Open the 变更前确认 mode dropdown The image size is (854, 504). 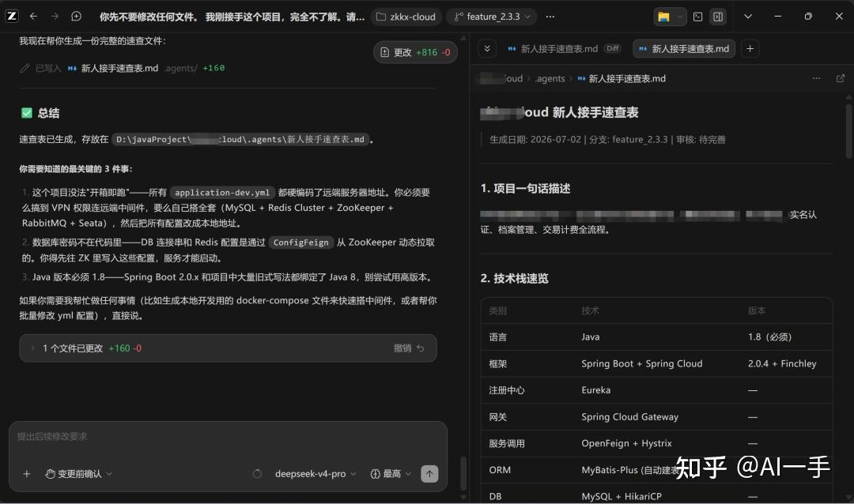point(78,474)
